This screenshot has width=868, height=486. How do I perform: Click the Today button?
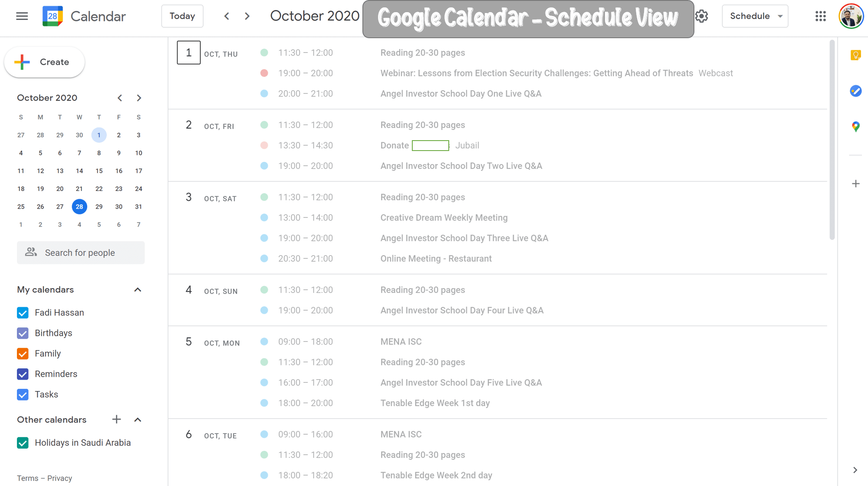182,16
